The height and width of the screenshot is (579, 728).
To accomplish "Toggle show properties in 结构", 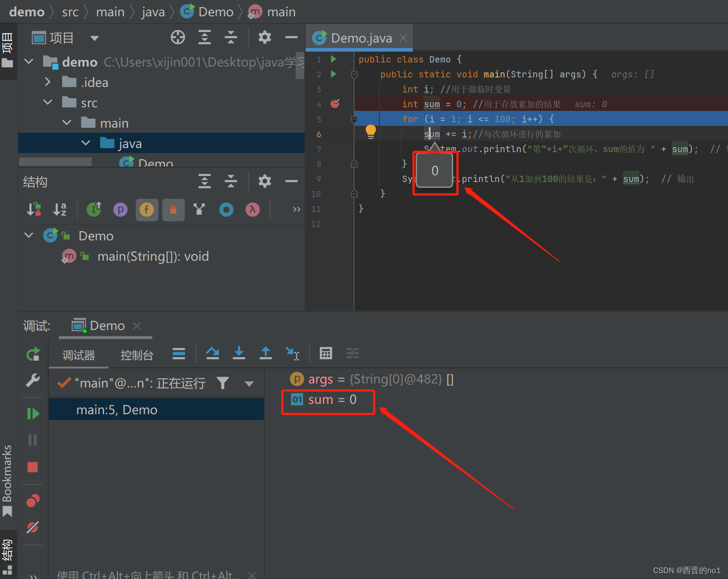I will tap(120, 210).
